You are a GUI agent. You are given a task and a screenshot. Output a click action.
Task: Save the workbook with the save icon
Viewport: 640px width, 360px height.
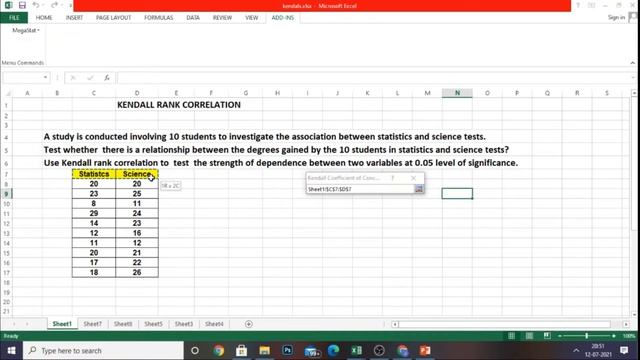tap(22, 5)
